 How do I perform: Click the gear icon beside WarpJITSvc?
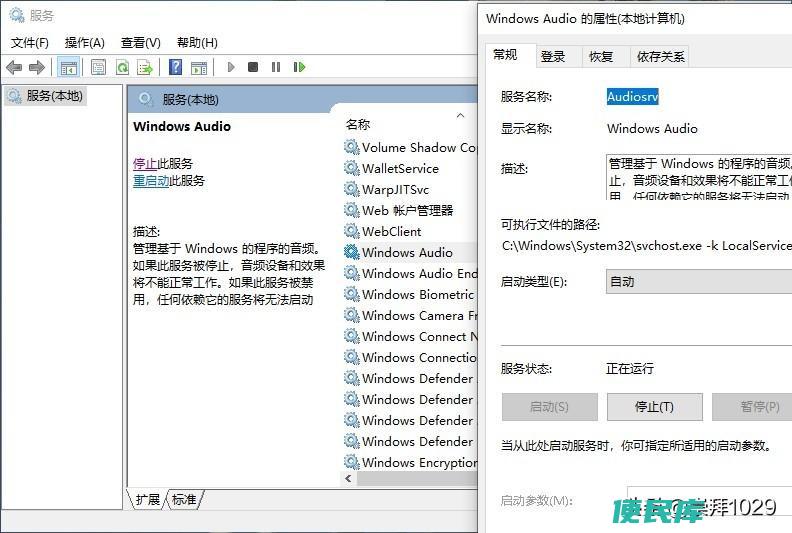click(x=352, y=189)
